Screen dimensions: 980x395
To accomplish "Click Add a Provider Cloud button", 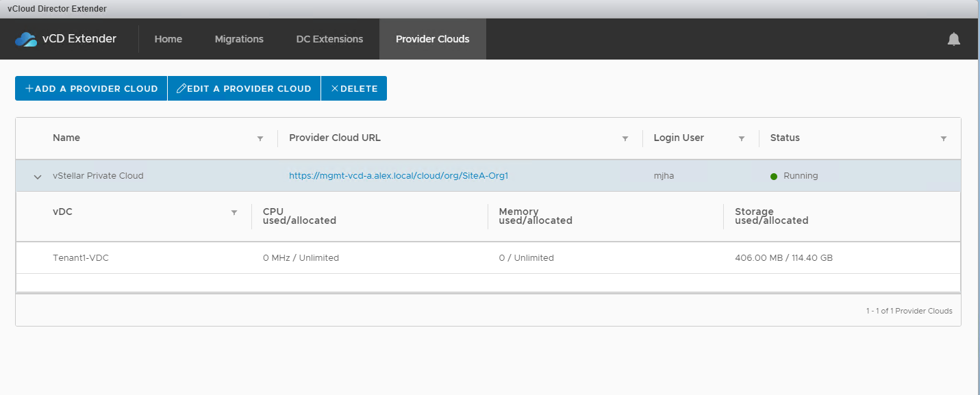I will click(x=91, y=88).
